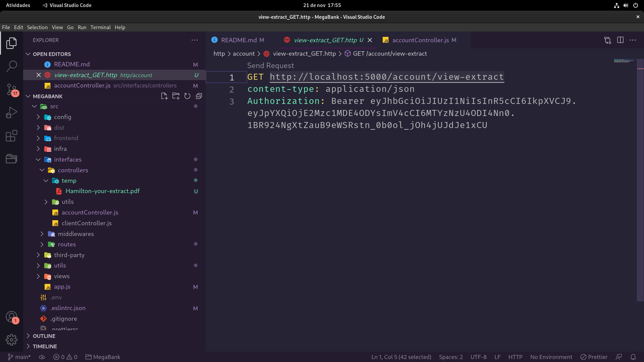Click the No Environment status item

[x=551, y=357]
